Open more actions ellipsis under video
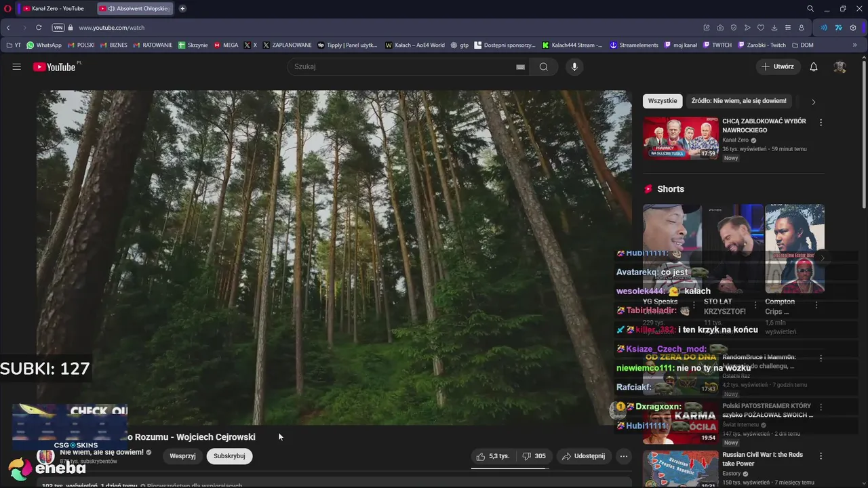This screenshot has height=488, width=868. (x=623, y=456)
